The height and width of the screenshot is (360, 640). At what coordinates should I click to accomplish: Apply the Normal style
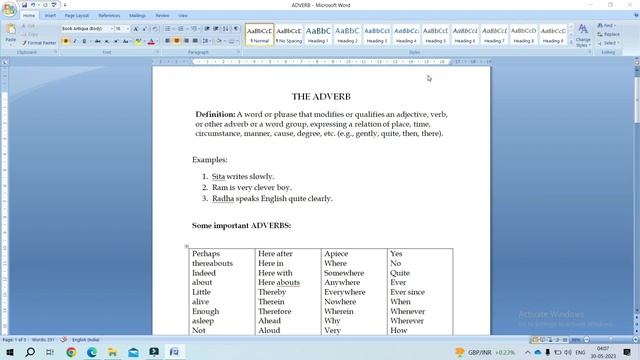point(260,35)
